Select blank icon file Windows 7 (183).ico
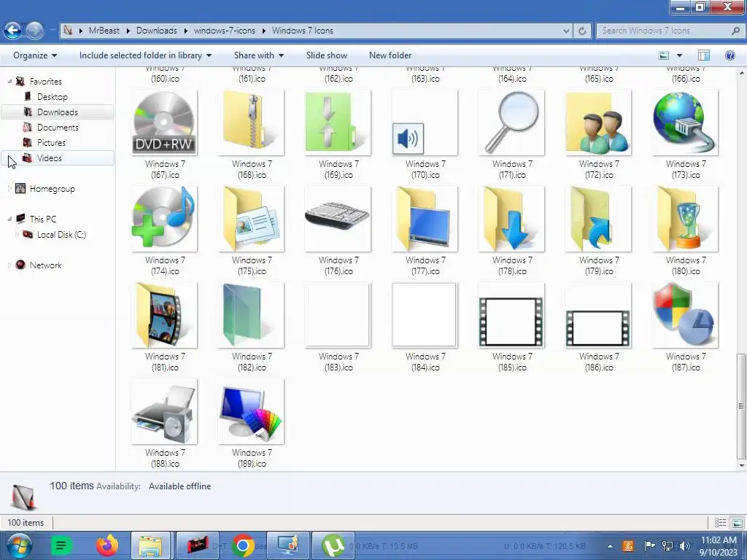 (338, 315)
